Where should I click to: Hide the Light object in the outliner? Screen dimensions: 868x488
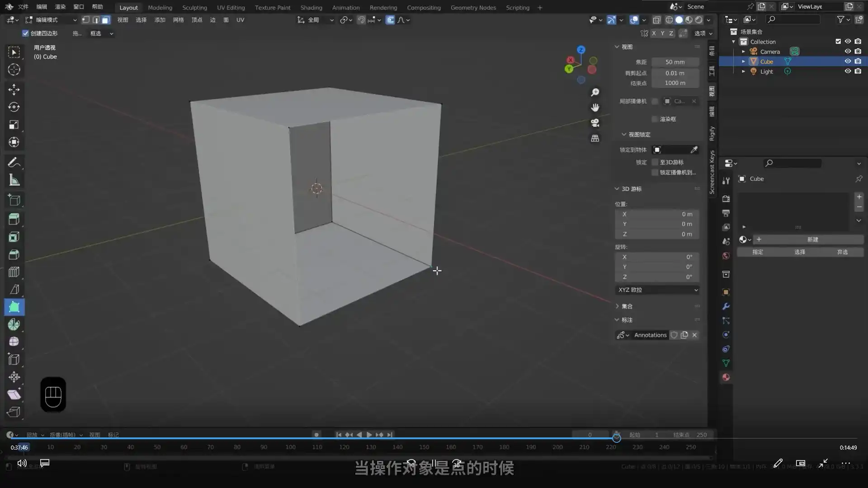pyautogui.click(x=848, y=71)
